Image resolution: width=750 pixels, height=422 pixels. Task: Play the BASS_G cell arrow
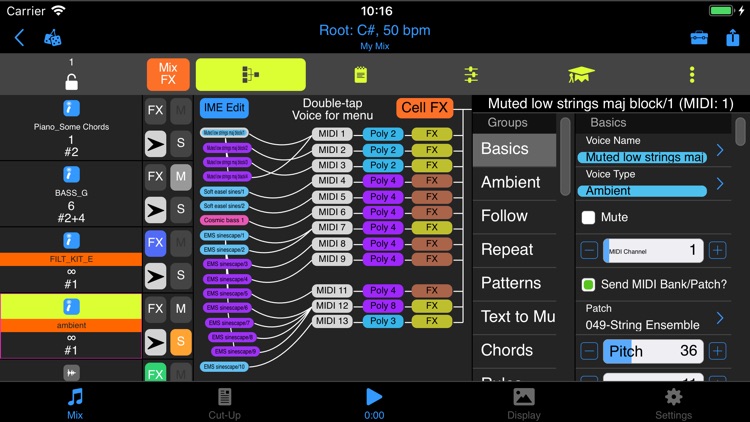[x=155, y=210]
